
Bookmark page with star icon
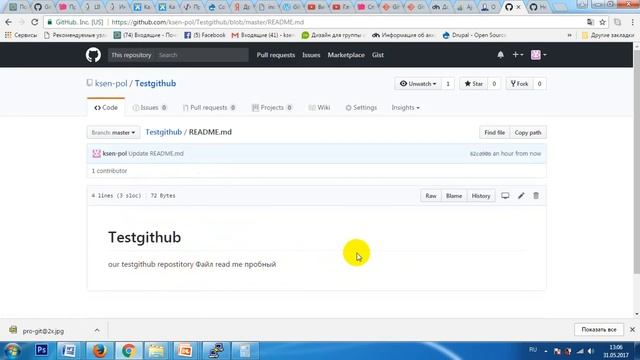(x=602, y=22)
